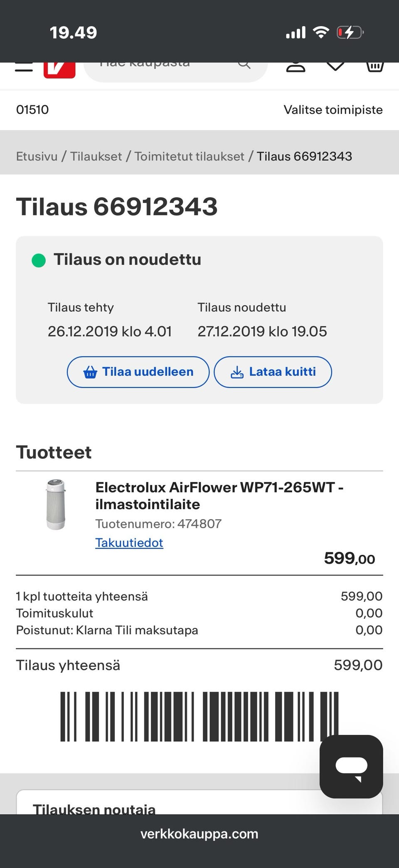The height and width of the screenshot is (868, 399).
Task: Go to Etusivu breadcrumb
Action: pos(37,156)
